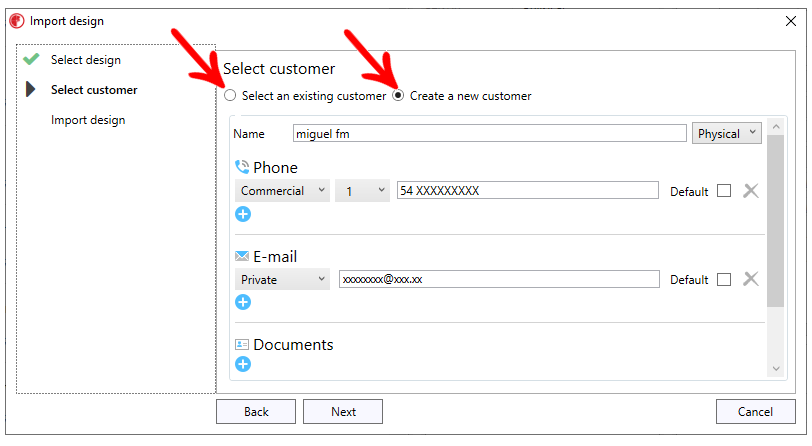Delete the phone entry with X icon
Image resolution: width=812 pixels, height=446 pixels.
(x=751, y=191)
